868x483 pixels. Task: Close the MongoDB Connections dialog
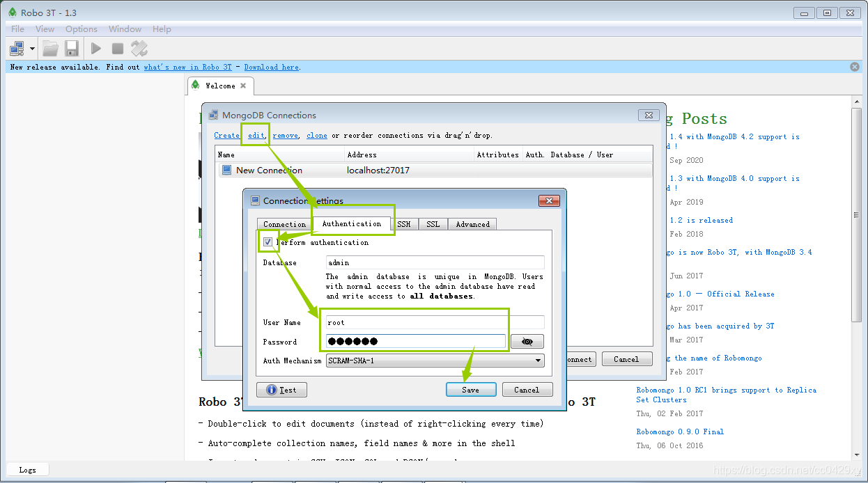pyautogui.click(x=648, y=116)
